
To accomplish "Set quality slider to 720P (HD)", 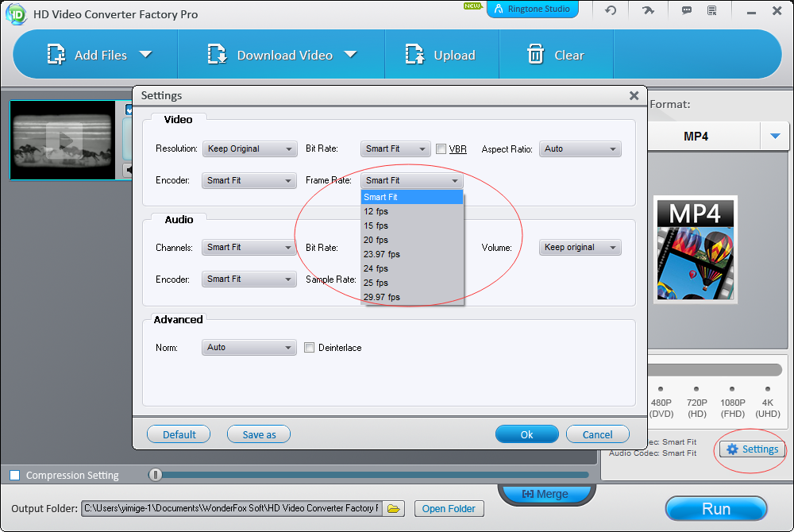I will (696, 389).
